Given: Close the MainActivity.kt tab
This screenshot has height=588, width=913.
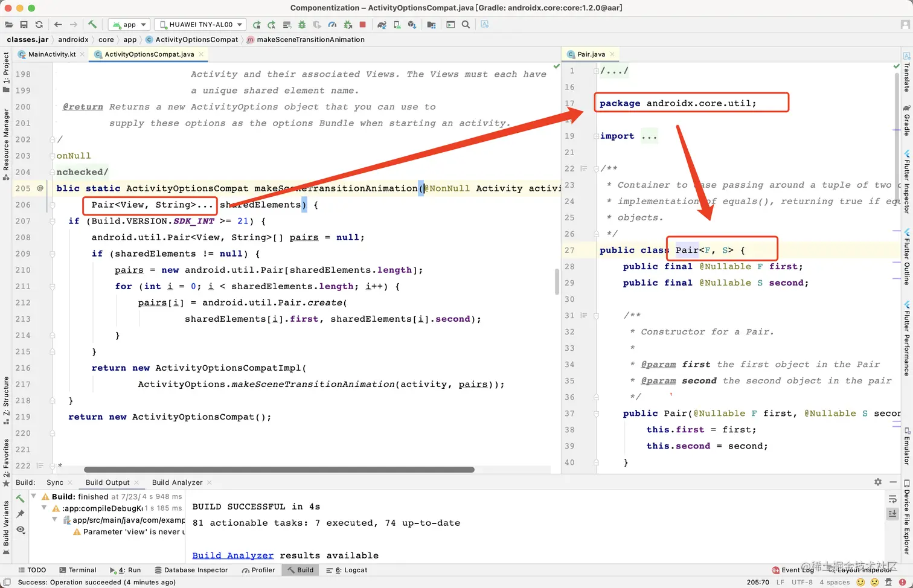Looking at the screenshot, I should coord(82,54).
